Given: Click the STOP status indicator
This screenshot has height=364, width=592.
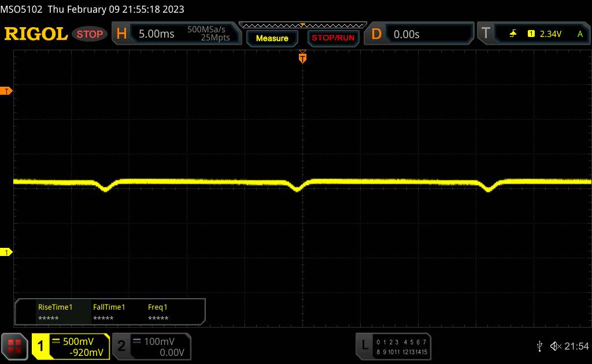Looking at the screenshot, I should [90, 34].
